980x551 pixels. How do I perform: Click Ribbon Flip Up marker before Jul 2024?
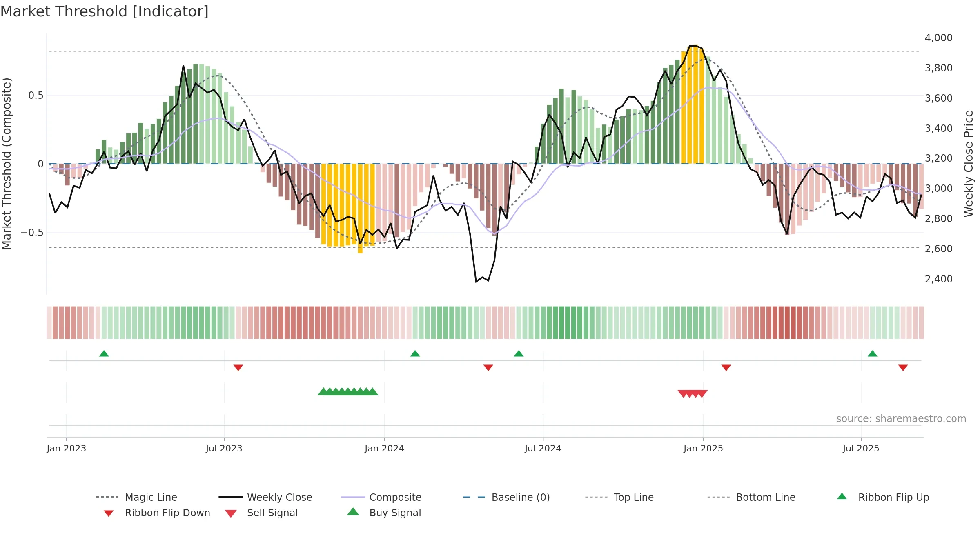click(x=519, y=353)
